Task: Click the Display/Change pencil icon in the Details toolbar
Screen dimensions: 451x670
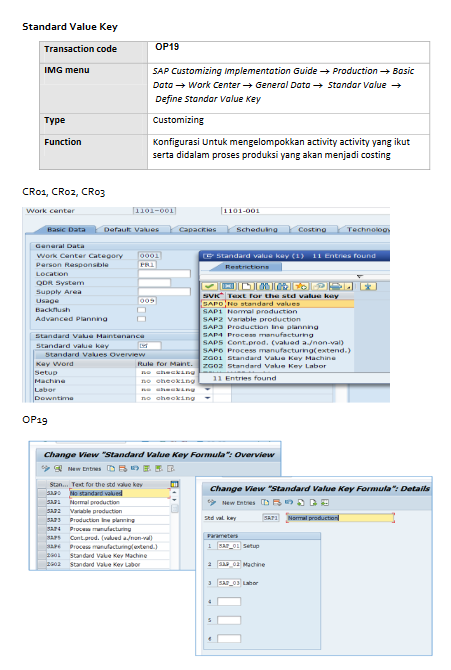Action: coord(212,502)
